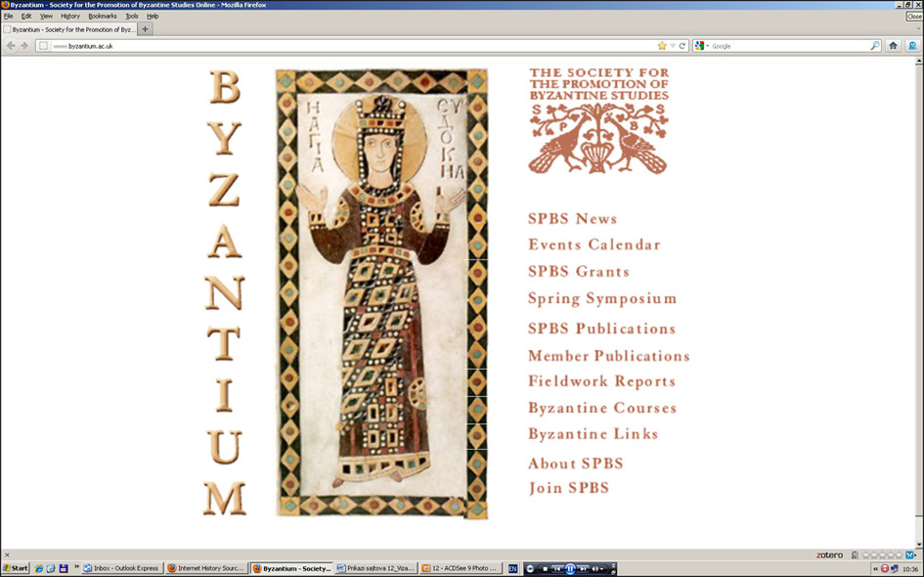Click the Windows Start button
924x577 pixels.
coord(16,568)
